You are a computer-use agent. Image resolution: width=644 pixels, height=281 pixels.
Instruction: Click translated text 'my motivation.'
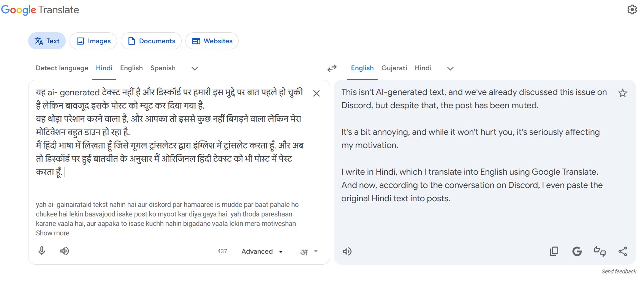tap(370, 145)
